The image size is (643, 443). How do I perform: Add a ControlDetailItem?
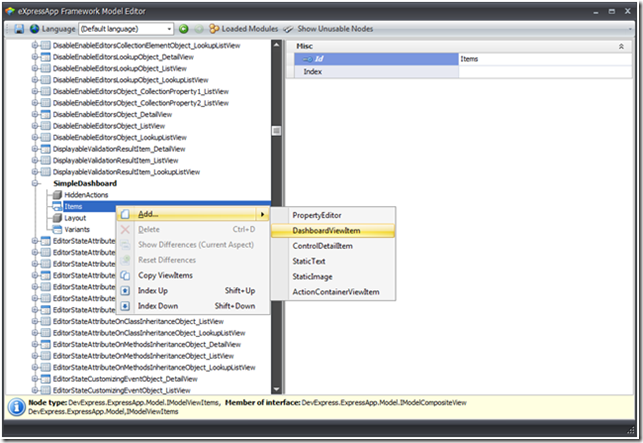pyautogui.click(x=322, y=246)
